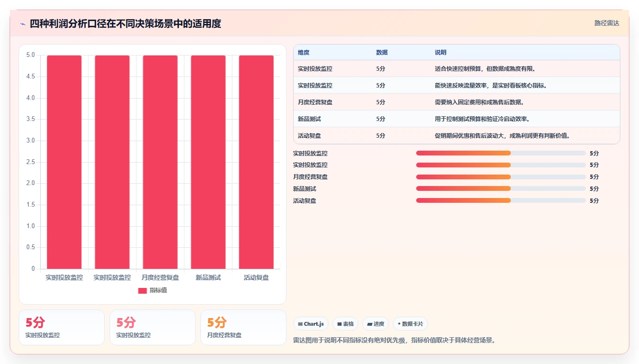
Task: Click the 5分 value beside the 活动复盘 progress bar
Action: point(594,201)
